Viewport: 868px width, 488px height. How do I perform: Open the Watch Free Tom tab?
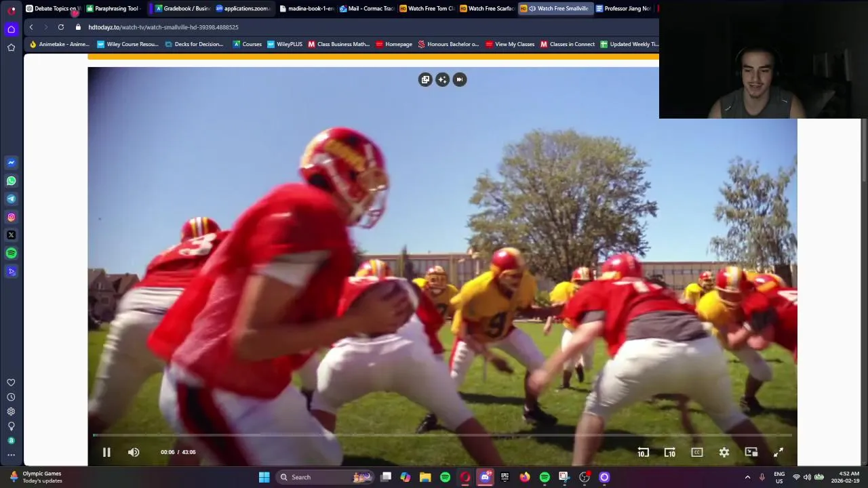point(427,8)
